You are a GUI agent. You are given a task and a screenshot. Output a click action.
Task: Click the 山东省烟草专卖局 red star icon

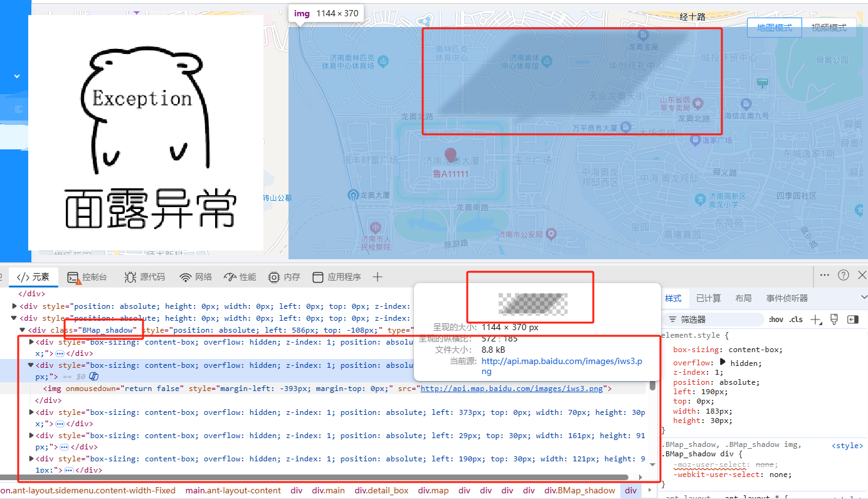[x=699, y=103]
